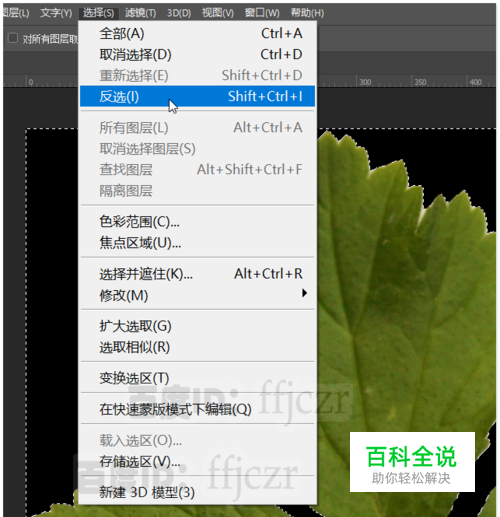Choose 扩大选取(G) menu entry
500x517 pixels.
click(197, 326)
